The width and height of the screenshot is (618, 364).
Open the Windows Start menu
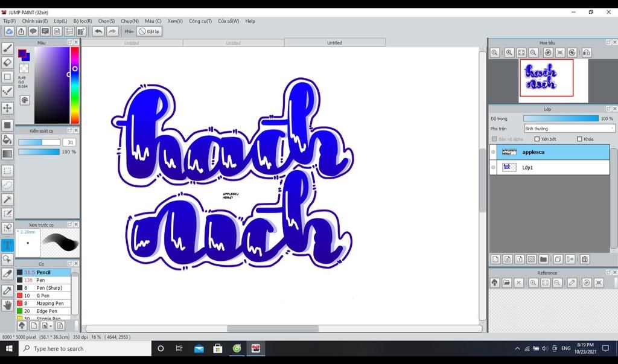[x=8, y=349]
